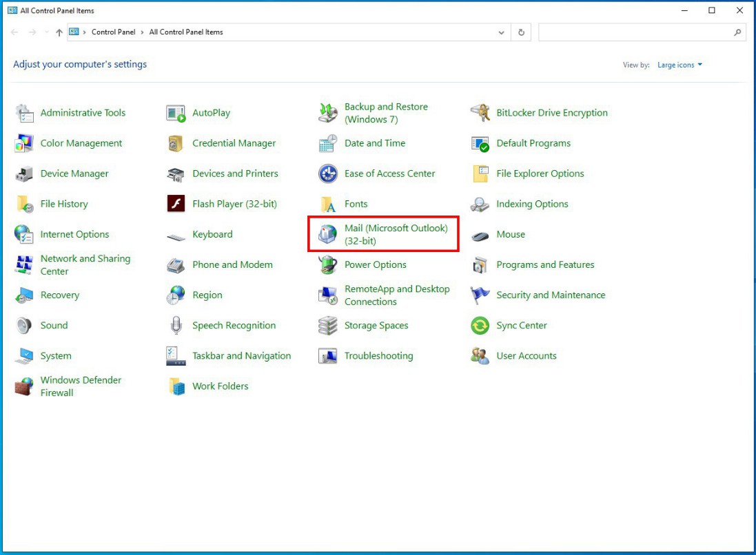756x555 pixels.
Task: Open the Power Options icon
Action: pos(328,265)
